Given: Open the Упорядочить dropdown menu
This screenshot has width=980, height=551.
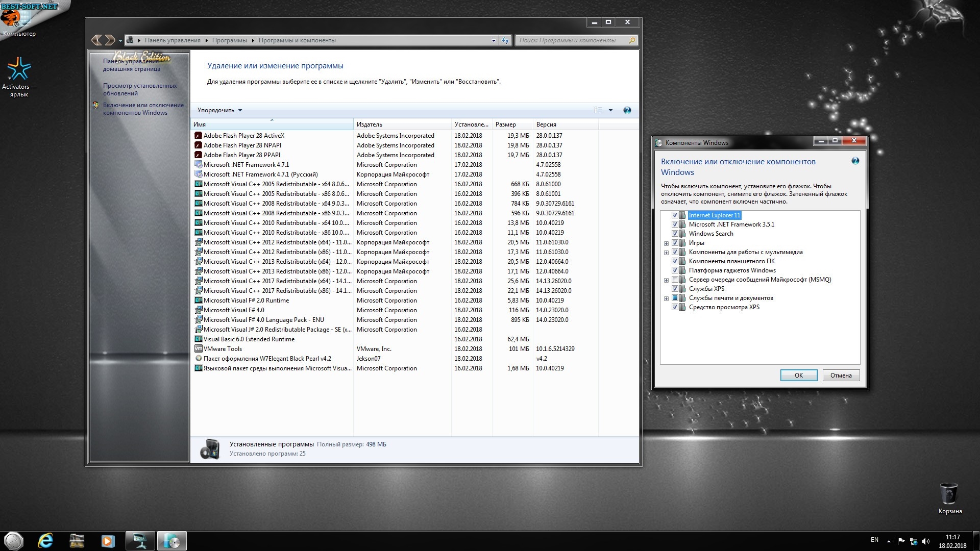Looking at the screenshot, I should pyautogui.click(x=219, y=110).
